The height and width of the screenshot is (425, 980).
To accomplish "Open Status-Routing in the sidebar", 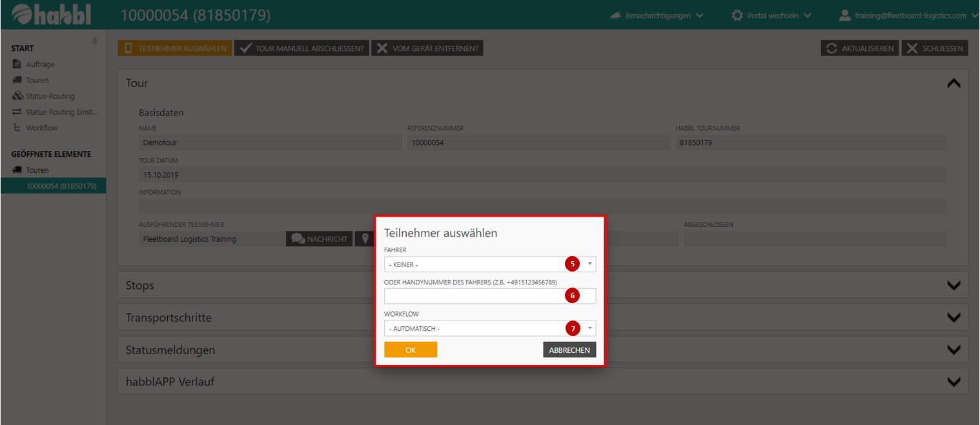I will [50, 96].
